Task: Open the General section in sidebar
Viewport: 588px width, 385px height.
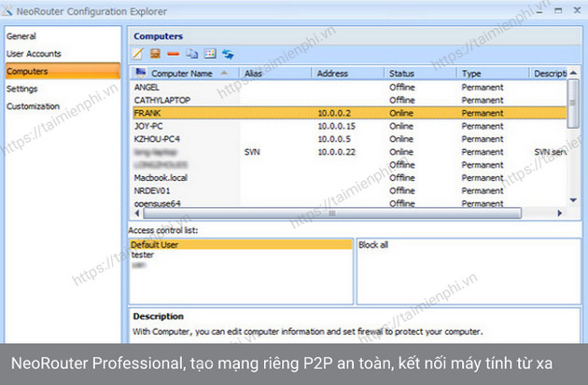Action: pos(21,36)
